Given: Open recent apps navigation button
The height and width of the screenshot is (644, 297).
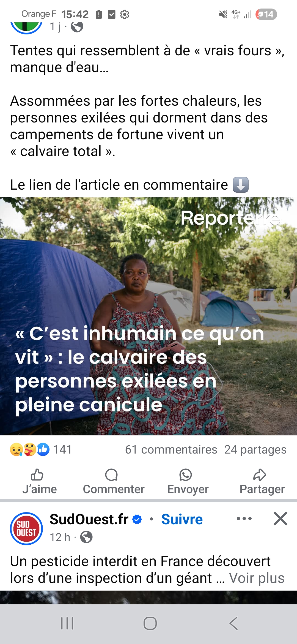Looking at the screenshot, I should (67, 623).
